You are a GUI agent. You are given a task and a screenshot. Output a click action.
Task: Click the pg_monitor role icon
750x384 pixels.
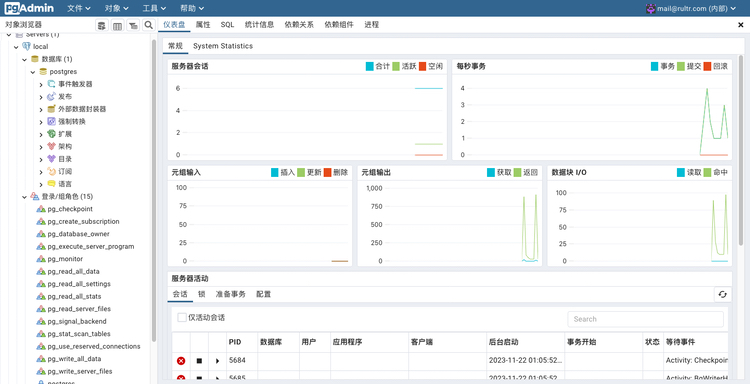pyautogui.click(x=41, y=259)
